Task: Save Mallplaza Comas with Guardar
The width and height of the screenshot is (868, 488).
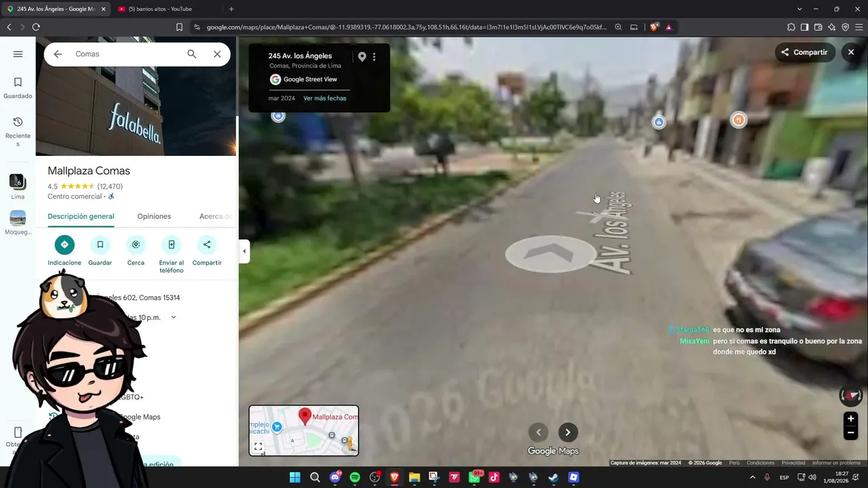Action: point(100,245)
